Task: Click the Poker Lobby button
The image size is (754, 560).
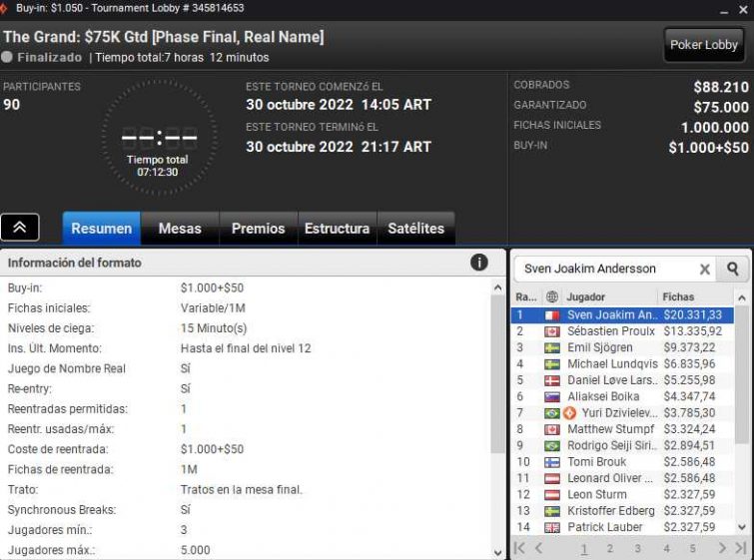Action: [703, 45]
